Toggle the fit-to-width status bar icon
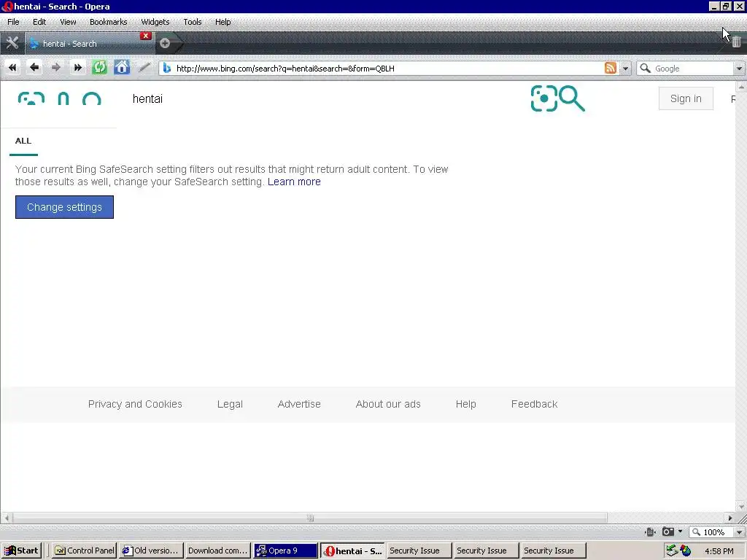Image resolution: width=747 pixels, height=560 pixels. click(x=650, y=532)
